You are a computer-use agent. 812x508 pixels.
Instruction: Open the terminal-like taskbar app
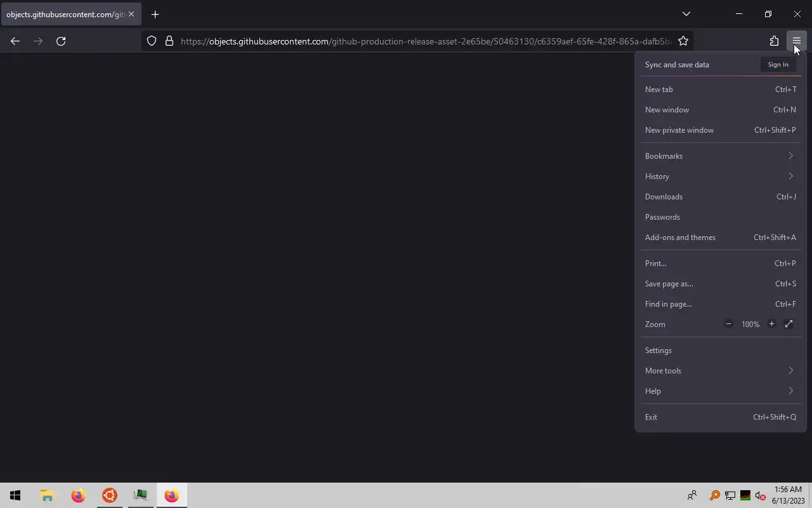[140, 495]
